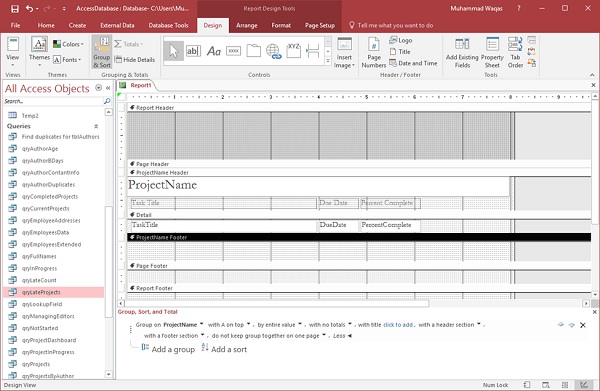The height and width of the screenshot is (391, 600).
Task: Open the 'with A on top' dropdown
Action: [x=229, y=324]
